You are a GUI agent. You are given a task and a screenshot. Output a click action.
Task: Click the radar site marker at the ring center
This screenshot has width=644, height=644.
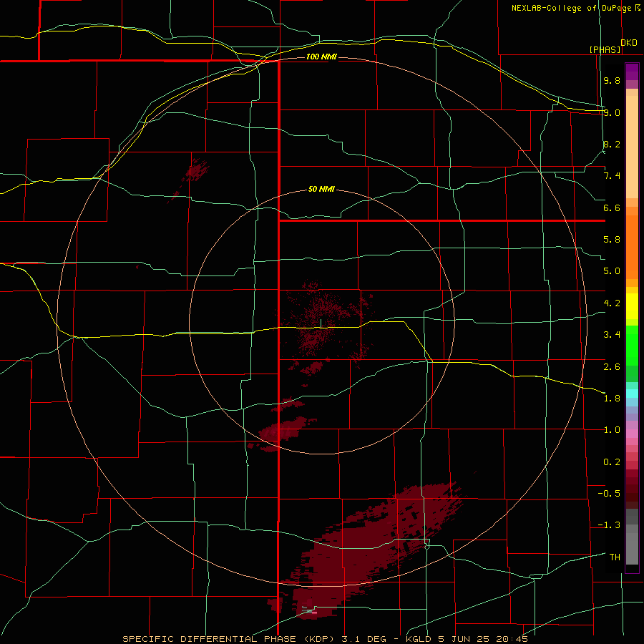coord(321,323)
